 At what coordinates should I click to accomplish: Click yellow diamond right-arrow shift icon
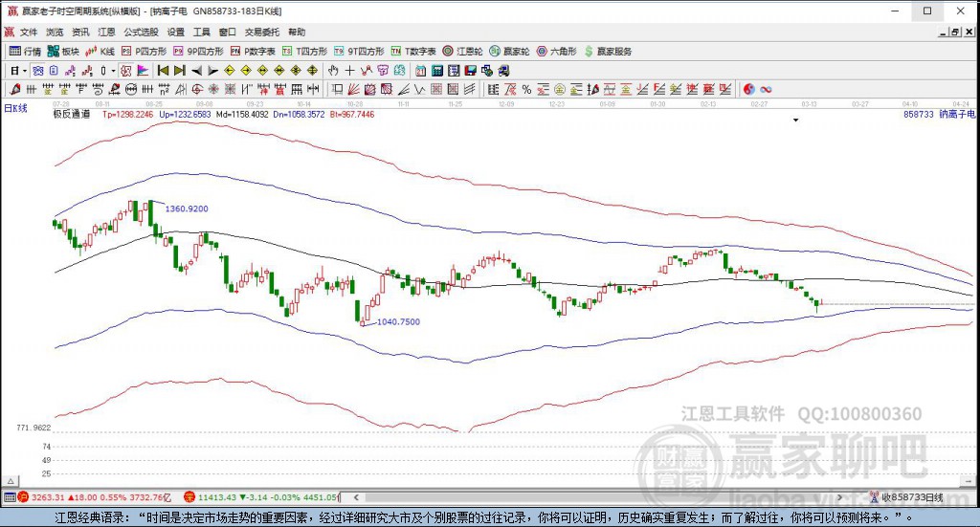(x=246, y=71)
